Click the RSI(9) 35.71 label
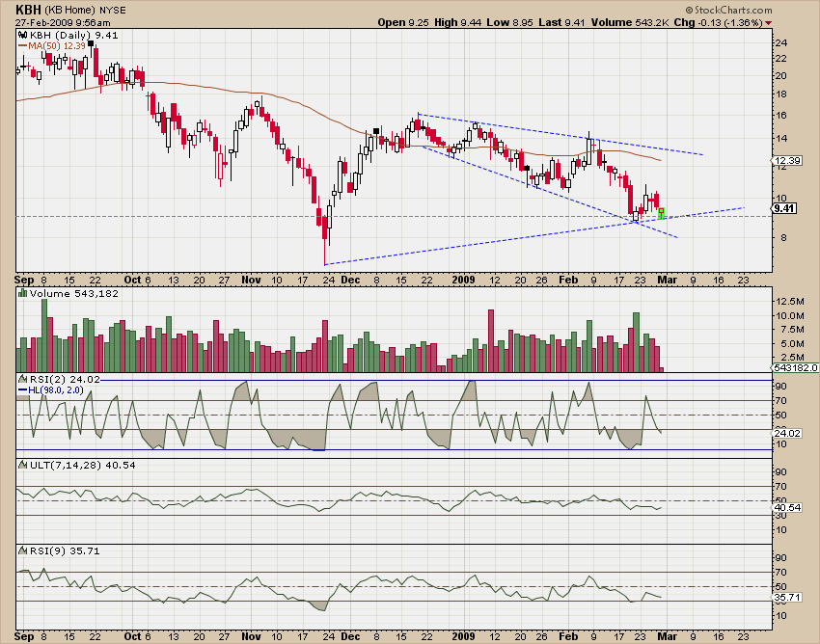 [65, 550]
